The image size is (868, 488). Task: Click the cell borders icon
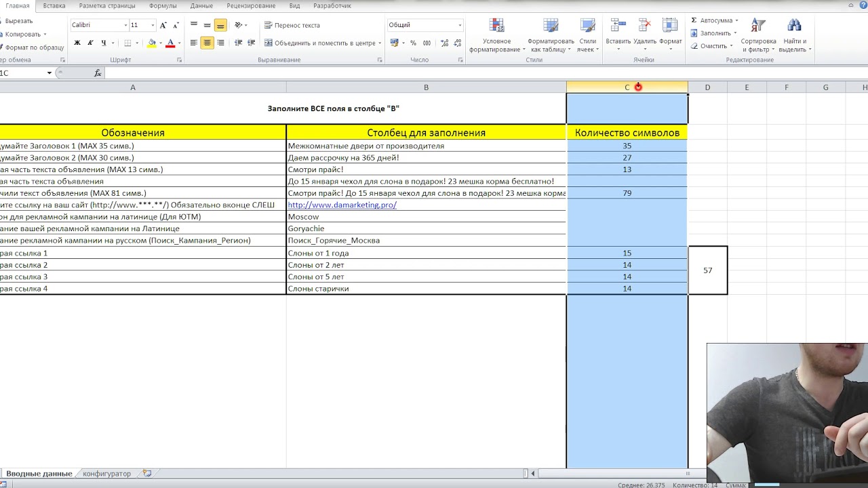coord(127,43)
